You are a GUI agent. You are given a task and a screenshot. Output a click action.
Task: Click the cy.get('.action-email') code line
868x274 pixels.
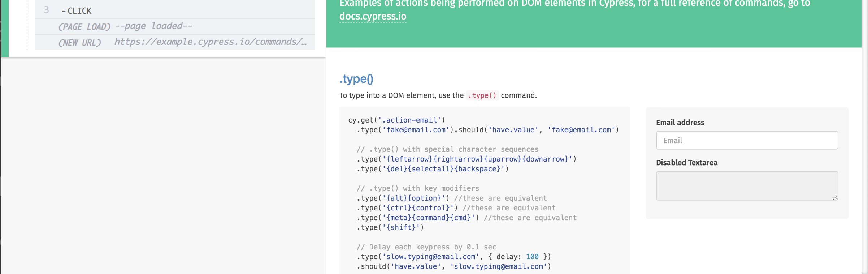(x=396, y=120)
